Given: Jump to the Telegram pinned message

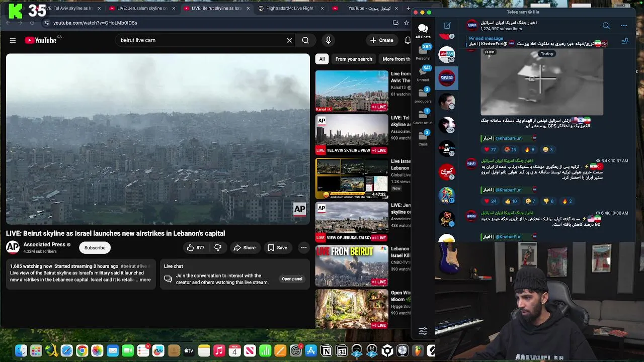Looking at the screenshot, I should tap(537, 41).
